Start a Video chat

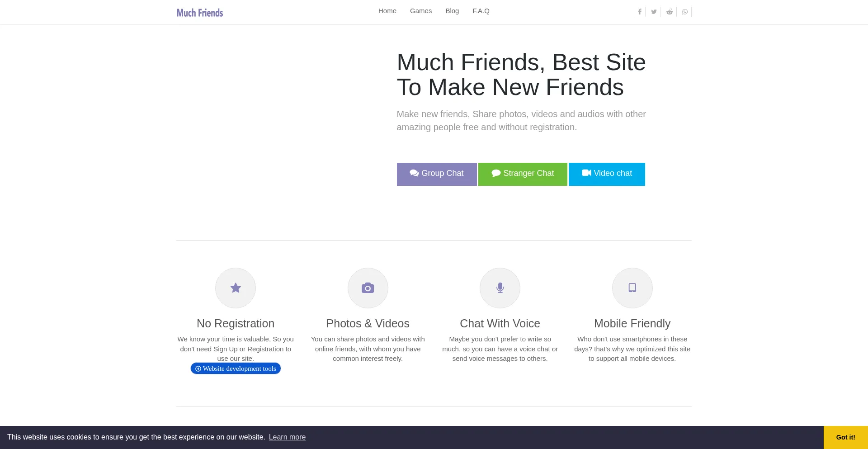tap(607, 174)
